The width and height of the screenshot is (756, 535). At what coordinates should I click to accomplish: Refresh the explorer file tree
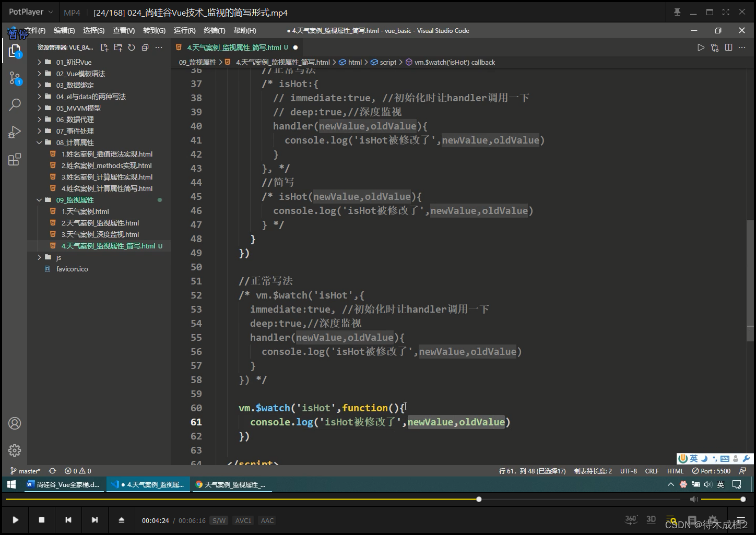tap(132, 47)
